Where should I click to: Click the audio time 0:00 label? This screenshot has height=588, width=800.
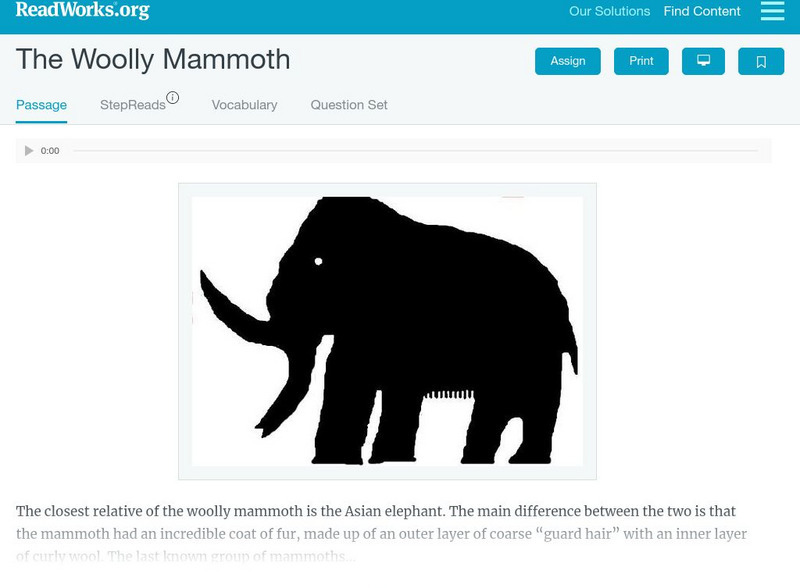(x=50, y=151)
